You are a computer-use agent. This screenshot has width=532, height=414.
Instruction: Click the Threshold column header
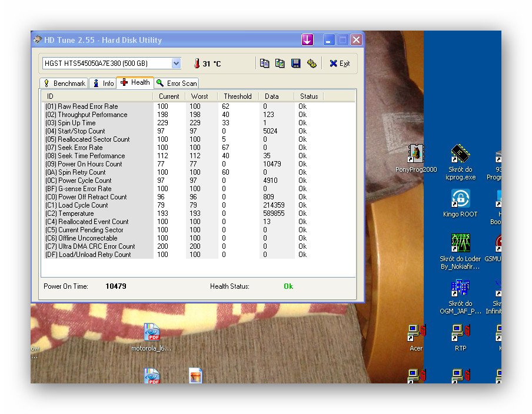point(238,96)
